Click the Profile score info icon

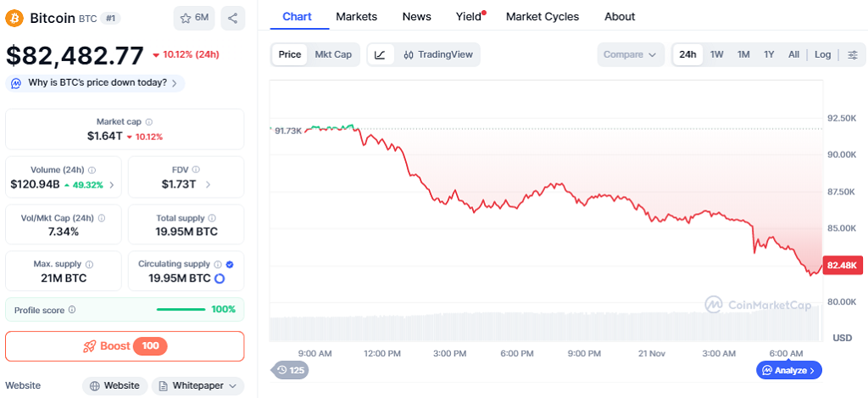pyautogui.click(x=72, y=311)
